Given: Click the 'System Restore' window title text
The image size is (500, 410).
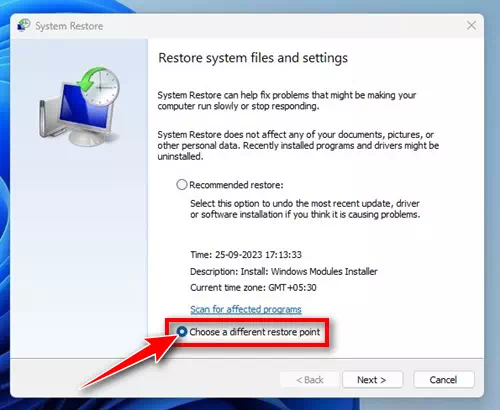Looking at the screenshot, I should (69, 26).
